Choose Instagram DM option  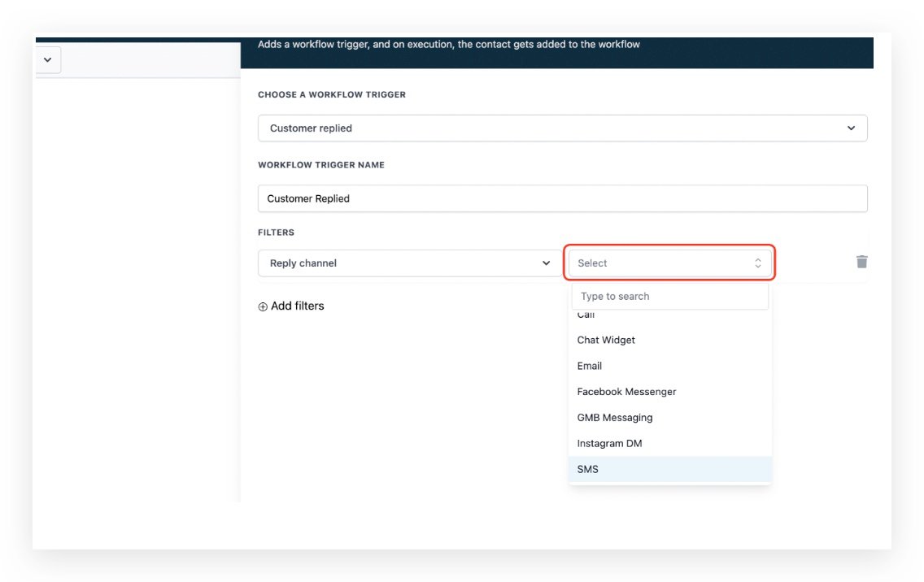coord(609,443)
